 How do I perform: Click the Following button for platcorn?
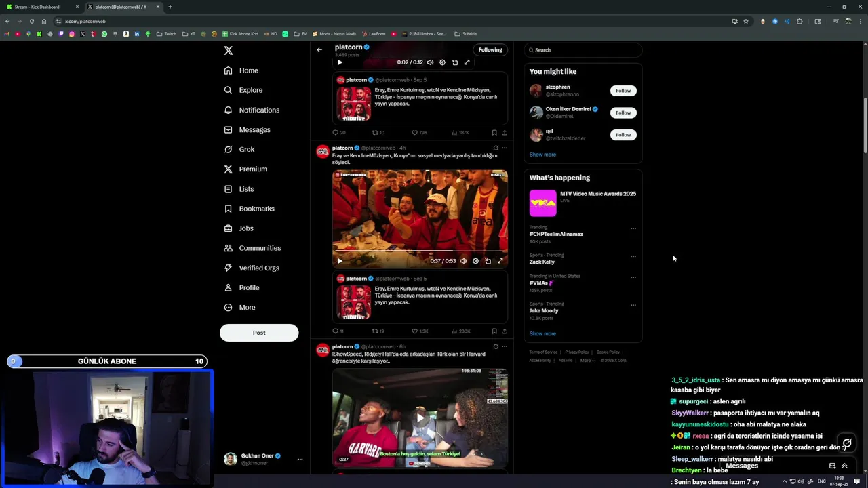coord(490,49)
